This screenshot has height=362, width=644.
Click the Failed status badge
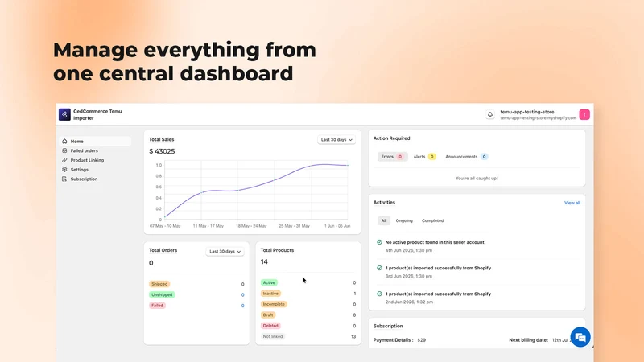click(x=157, y=306)
